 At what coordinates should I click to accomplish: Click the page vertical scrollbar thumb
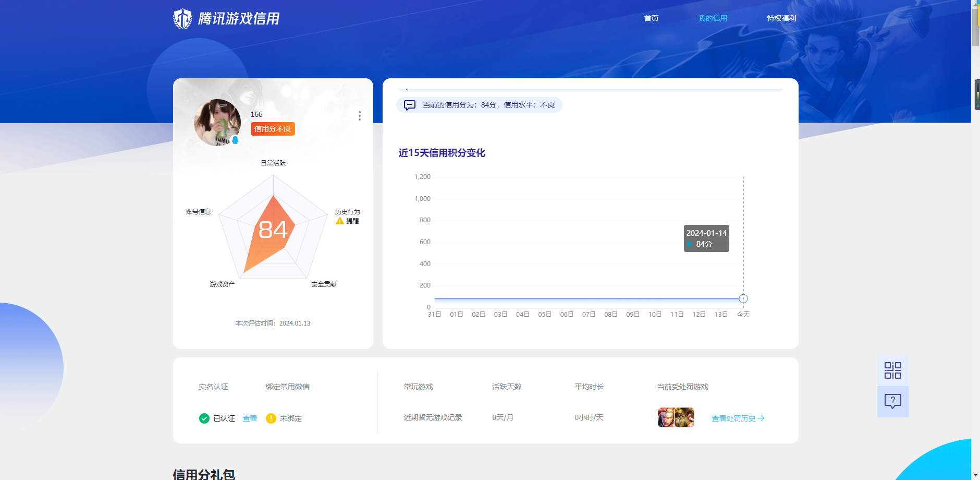[975, 27]
